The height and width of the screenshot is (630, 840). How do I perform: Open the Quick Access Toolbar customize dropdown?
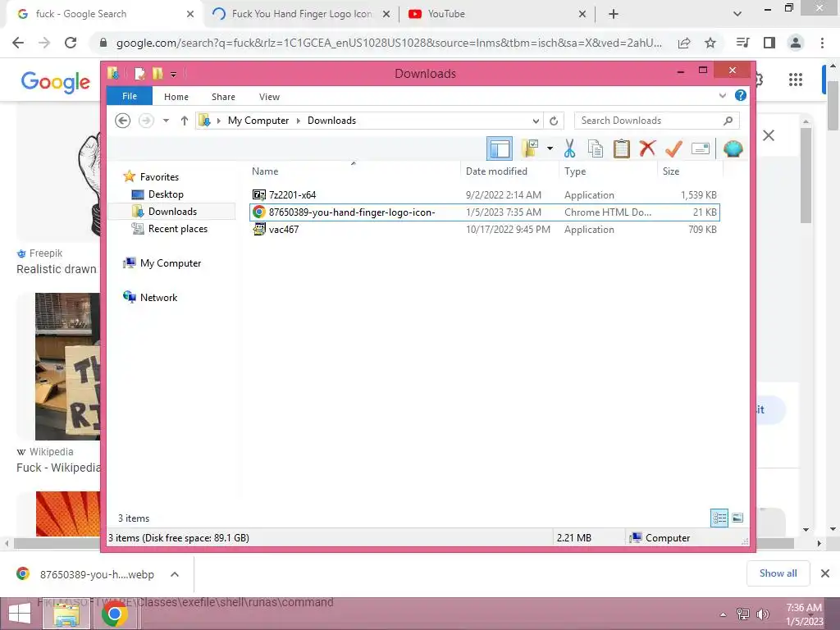[174, 74]
